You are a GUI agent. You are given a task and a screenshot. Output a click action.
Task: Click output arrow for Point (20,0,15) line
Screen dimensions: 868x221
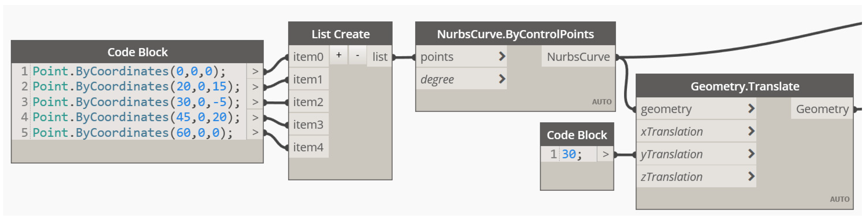coord(255,87)
